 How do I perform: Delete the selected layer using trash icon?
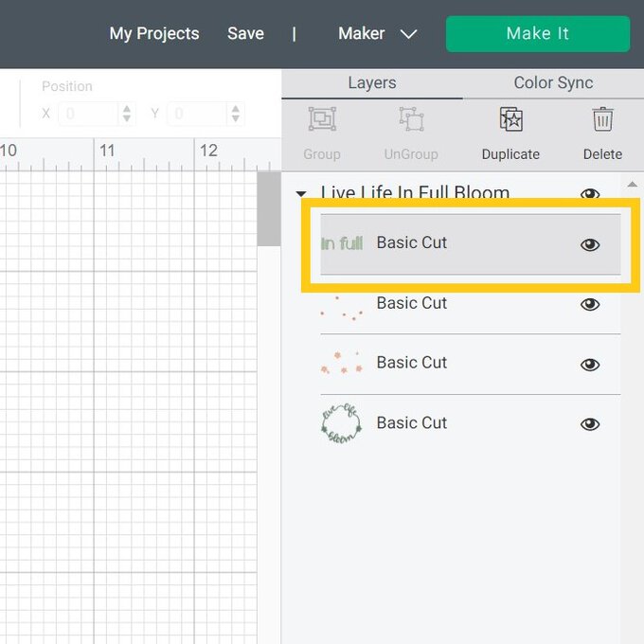pyautogui.click(x=602, y=120)
